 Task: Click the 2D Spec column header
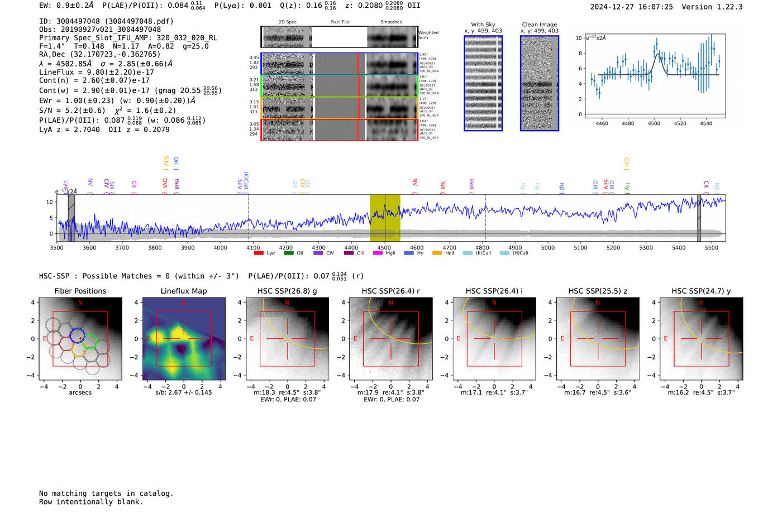[288, 22]
